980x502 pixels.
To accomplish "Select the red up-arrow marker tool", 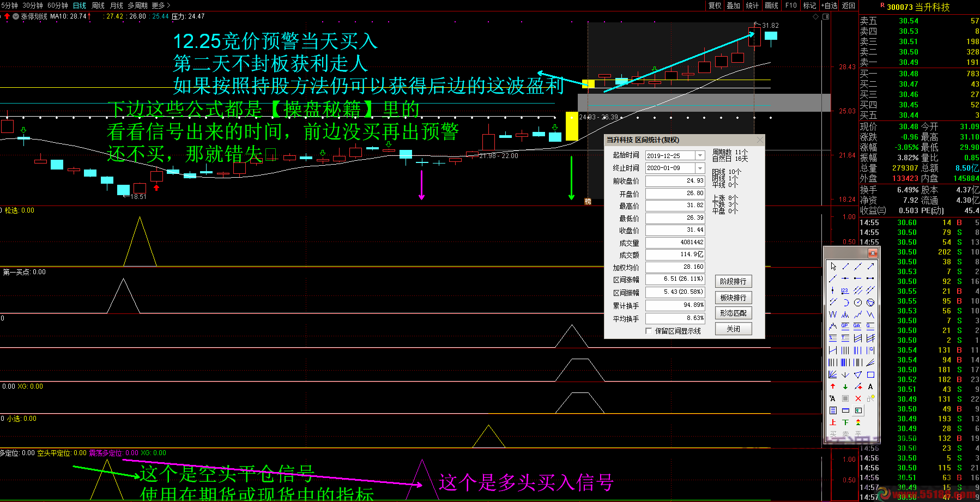I will (x=832, y=386).
